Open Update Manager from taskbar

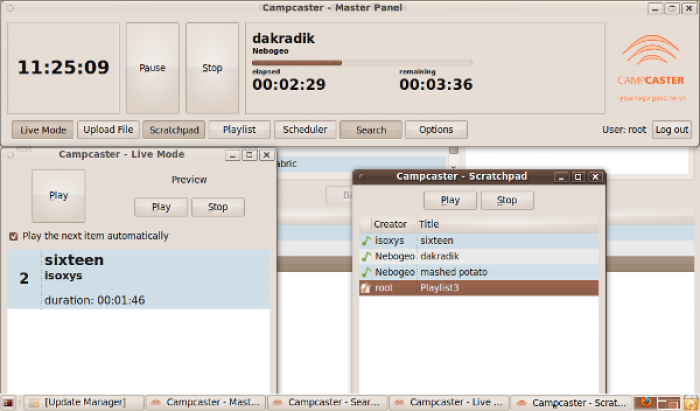[x=84, y=403]
